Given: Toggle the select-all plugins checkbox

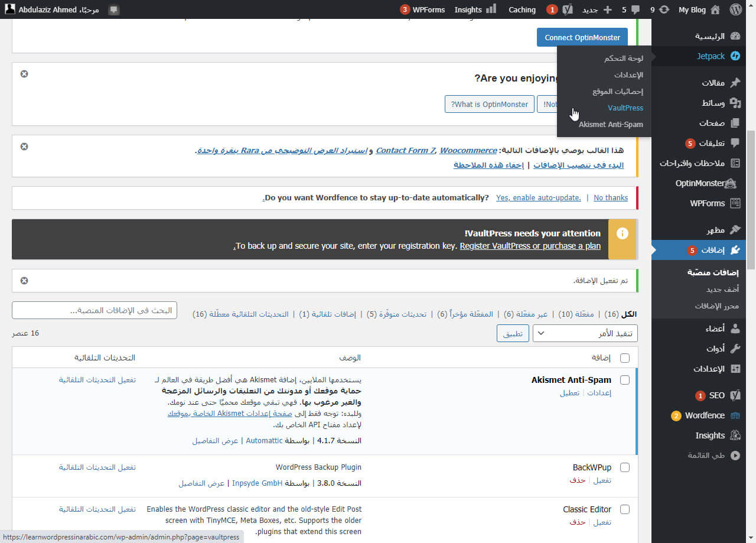Looking at the screenshot, I should (625, 357).
